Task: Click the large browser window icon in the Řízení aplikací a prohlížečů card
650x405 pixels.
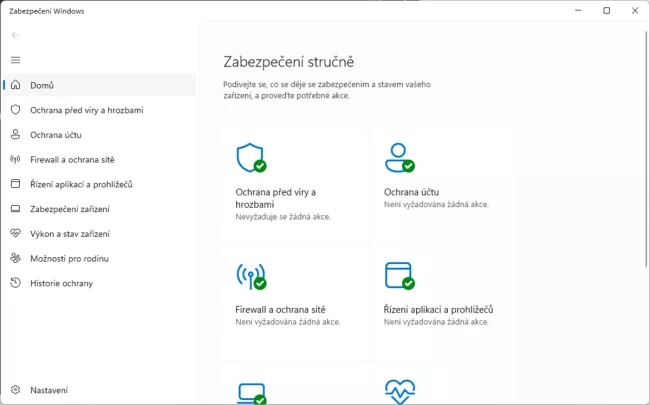Action: 400,276
